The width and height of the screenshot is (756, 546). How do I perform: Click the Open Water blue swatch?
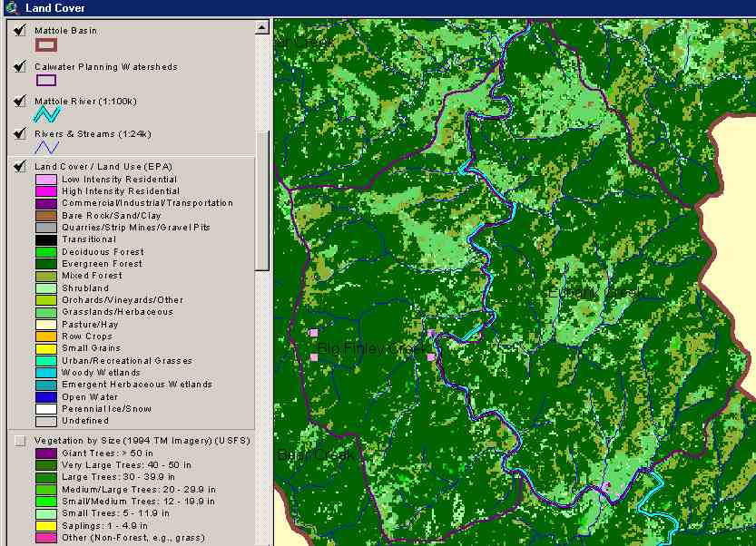click(46, 396)
